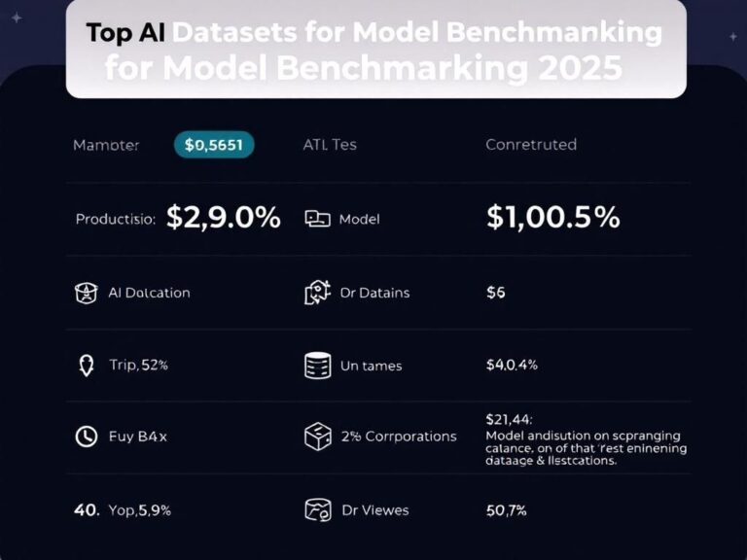Click the database icon beside Un tames
The height and width of the screenshot is (560, 747).
coord(318,366)
